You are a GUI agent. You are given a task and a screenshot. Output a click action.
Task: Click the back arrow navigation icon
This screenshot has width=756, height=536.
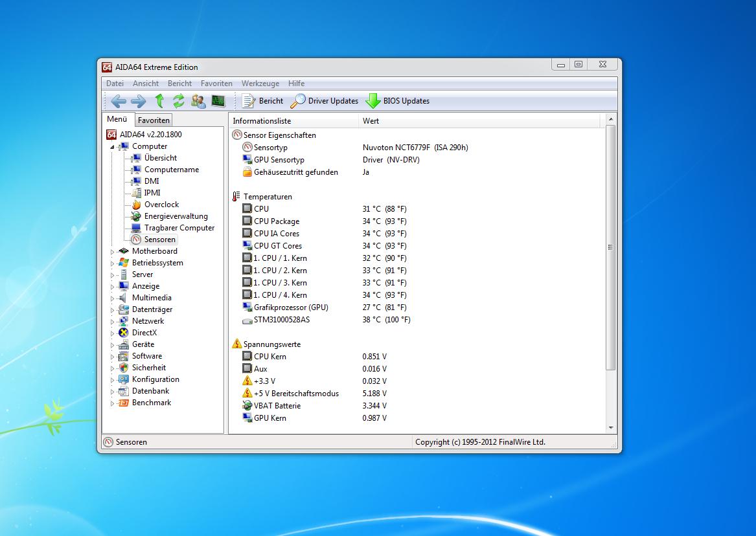point(119,101)
